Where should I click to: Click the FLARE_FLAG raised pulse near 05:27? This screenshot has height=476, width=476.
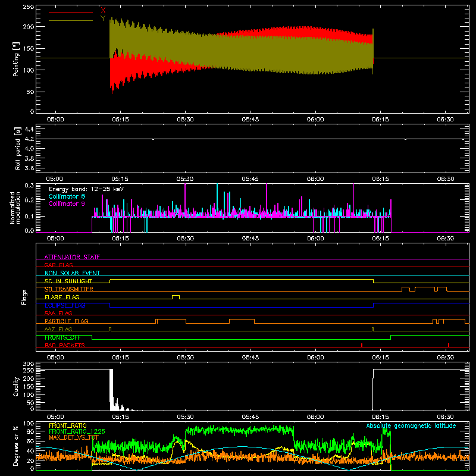click(176, 296)
